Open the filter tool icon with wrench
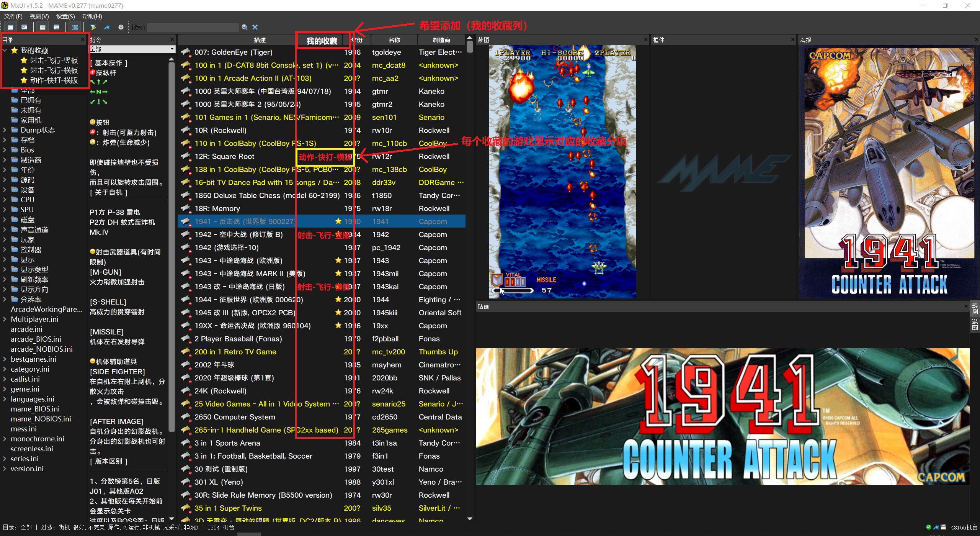This screenshot has height=536, width=980. [x=93, y=27]
